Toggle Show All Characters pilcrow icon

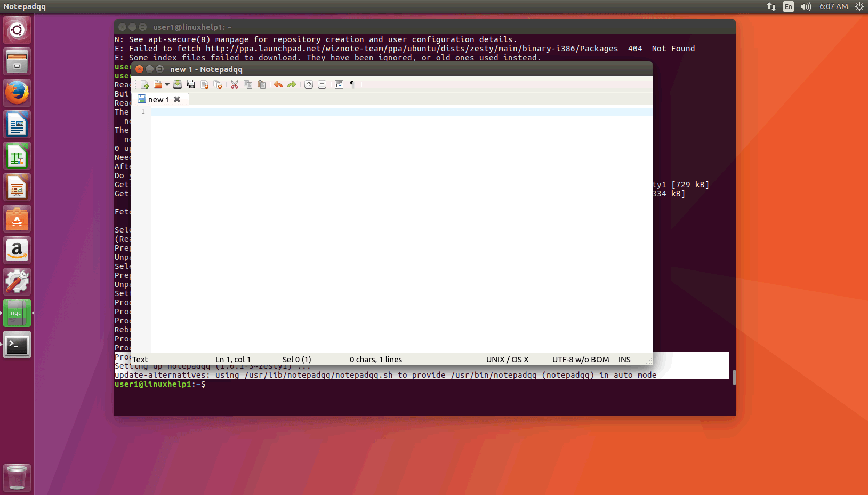click(352, 84)
